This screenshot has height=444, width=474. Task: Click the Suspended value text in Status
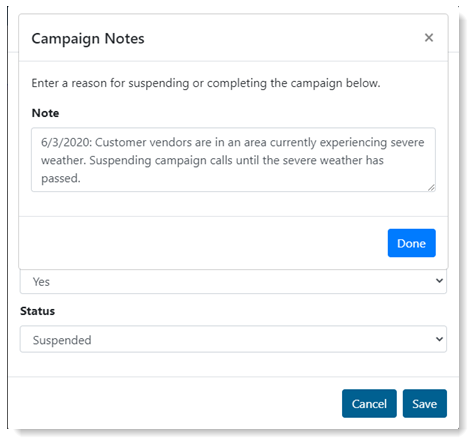pos(62,340)
